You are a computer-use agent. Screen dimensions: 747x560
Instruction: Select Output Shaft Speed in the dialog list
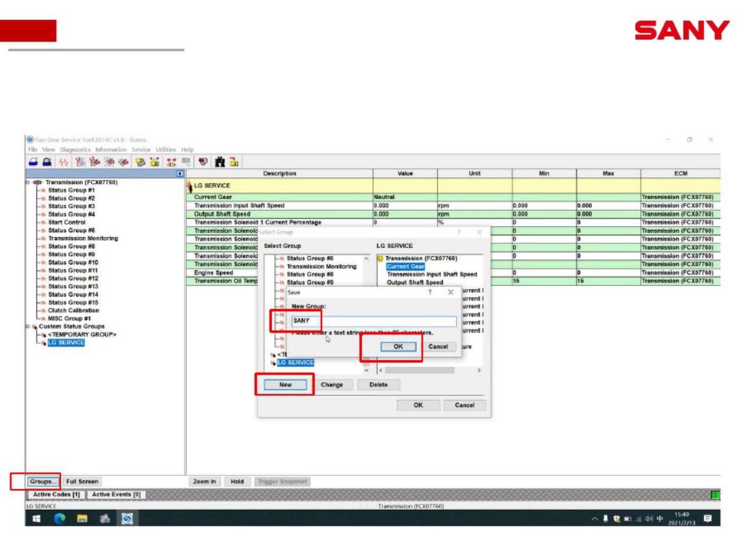415,283
